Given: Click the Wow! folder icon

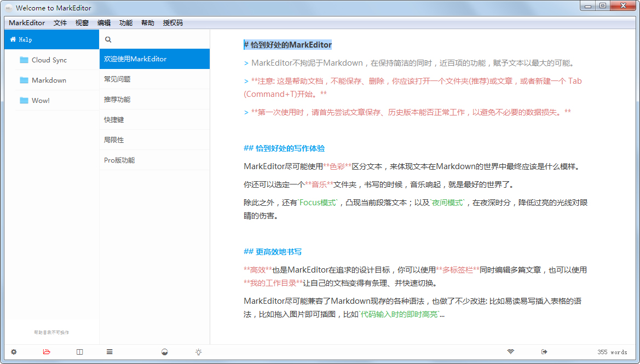Looking at the screenshot, I should pos(24,100).
